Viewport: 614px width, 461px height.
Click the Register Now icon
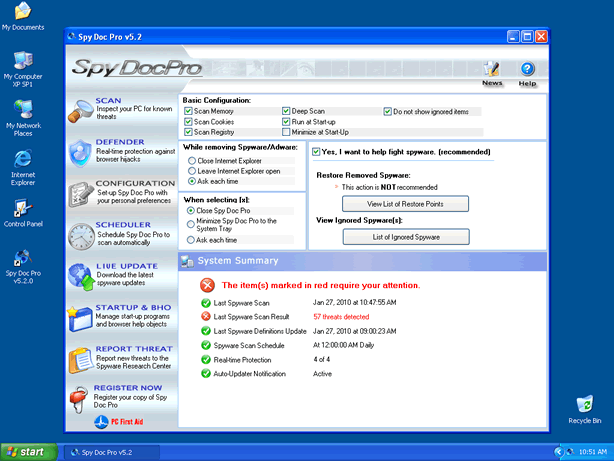coord(80,399)
